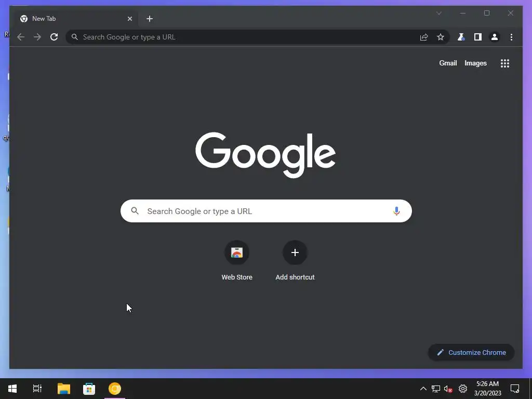Close the New Tab tab
532x399 pixels.
coord(129,19)
